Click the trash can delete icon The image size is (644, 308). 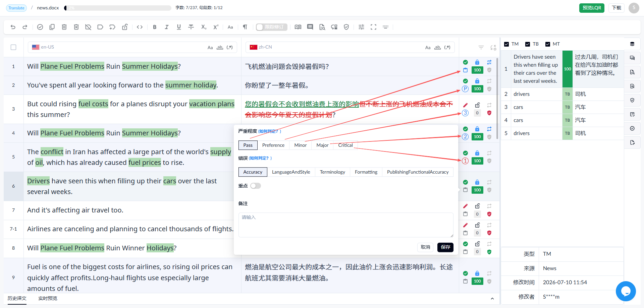64,27
